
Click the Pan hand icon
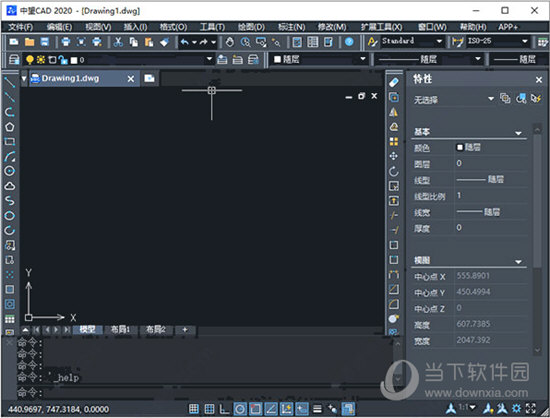229,42
